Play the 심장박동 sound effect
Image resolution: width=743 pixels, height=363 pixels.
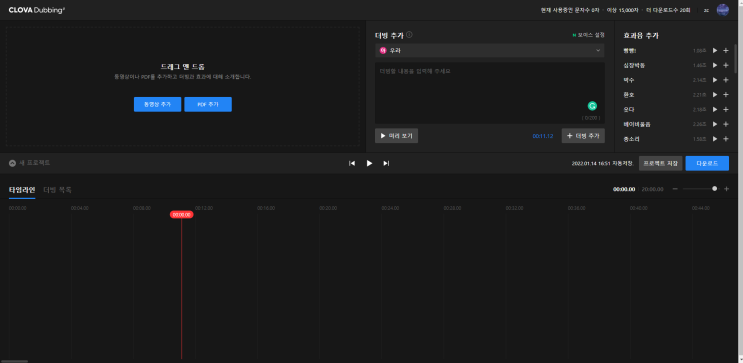pos(715,65)
